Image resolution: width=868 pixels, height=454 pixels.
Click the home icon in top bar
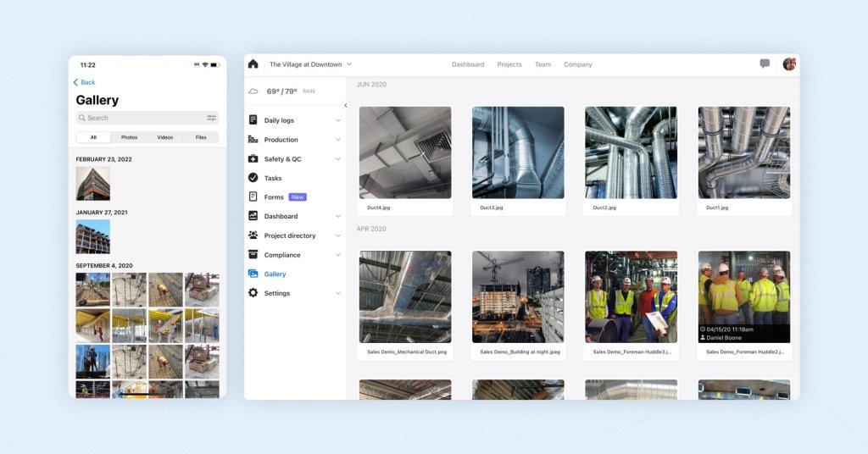(x=253, y=64)
